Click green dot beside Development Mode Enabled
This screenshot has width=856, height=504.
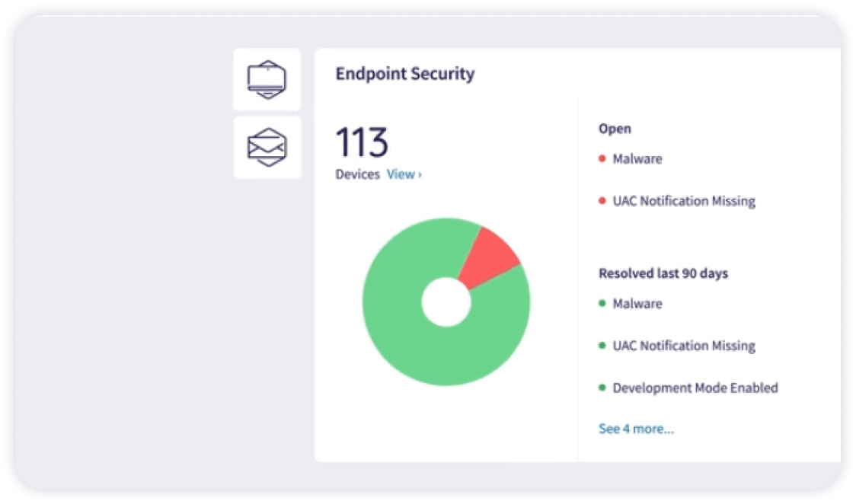(602, 388)
